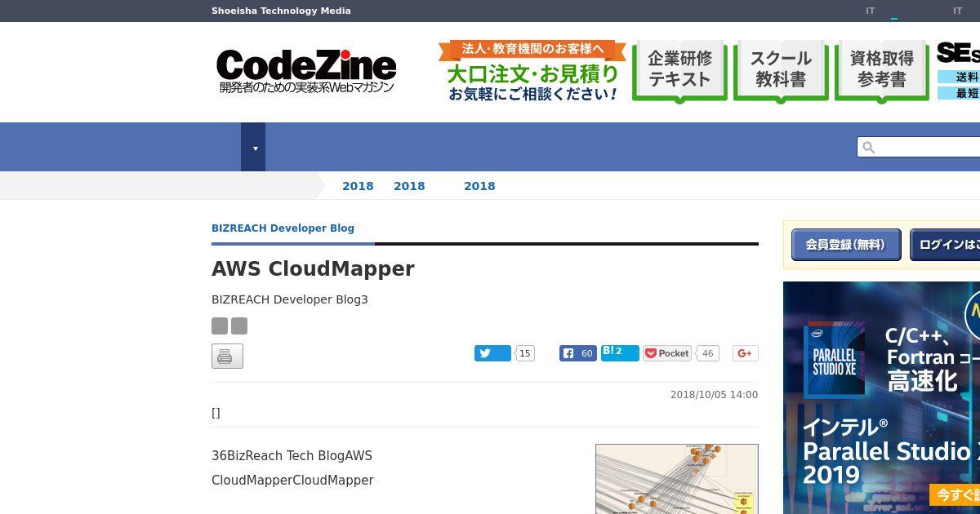The image size is (980, 514).
Task: Click the Pocket save count 46
Action: 708,353
